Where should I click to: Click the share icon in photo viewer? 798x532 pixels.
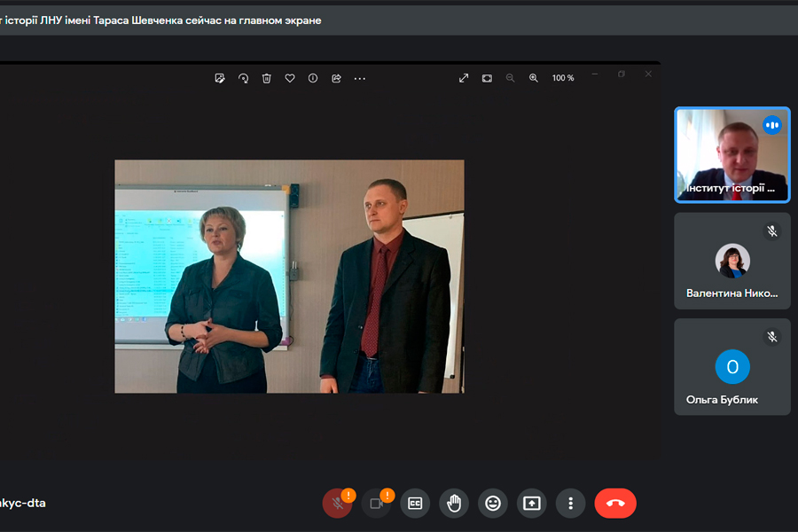click(336, 78)
